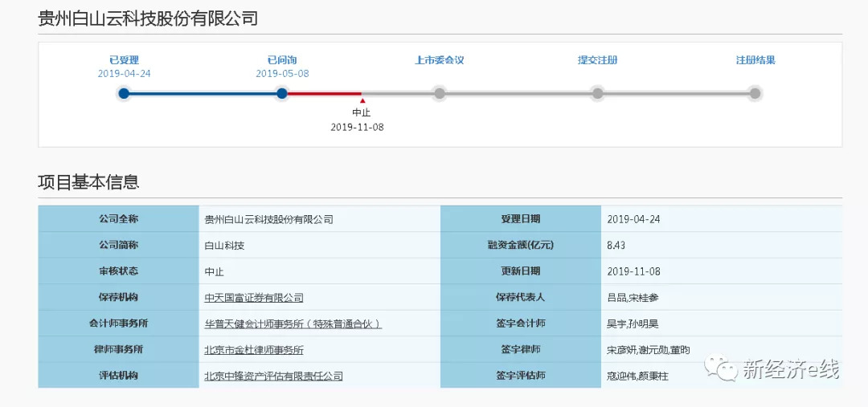Click the 更新日期 header cell

tap(520, 271)
